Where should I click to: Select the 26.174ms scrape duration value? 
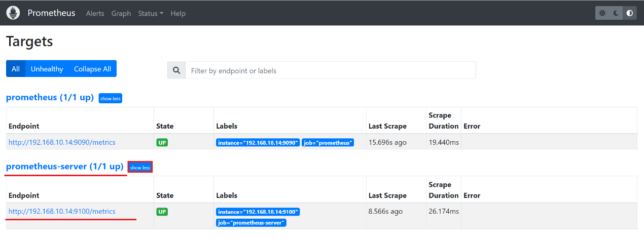pos(444,211)
